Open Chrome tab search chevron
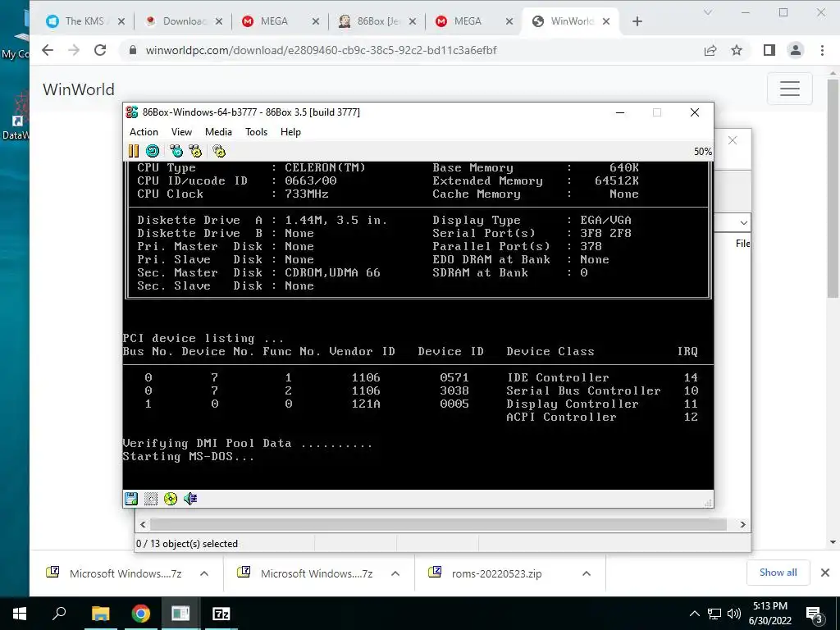840x630 pixels. (708, 12)
